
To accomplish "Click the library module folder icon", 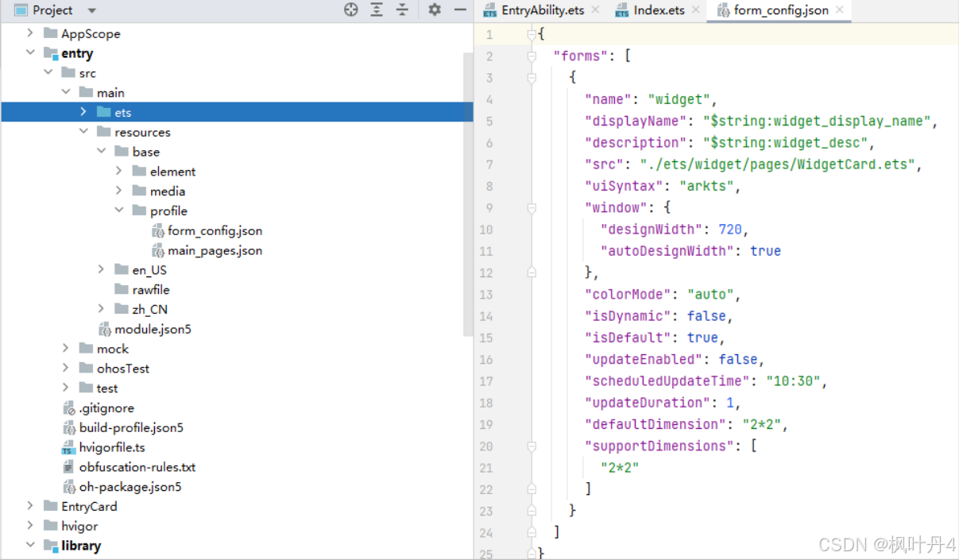I will [51, 546].
